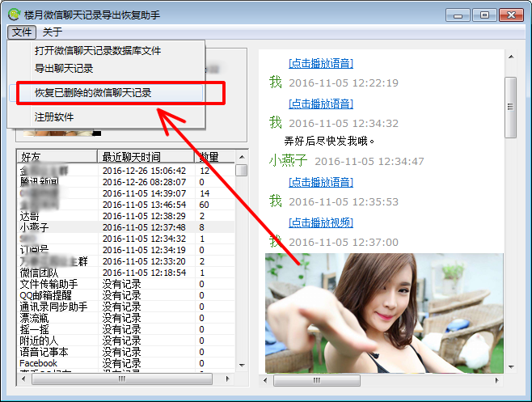Open the chat photo image

pos(384,313)
